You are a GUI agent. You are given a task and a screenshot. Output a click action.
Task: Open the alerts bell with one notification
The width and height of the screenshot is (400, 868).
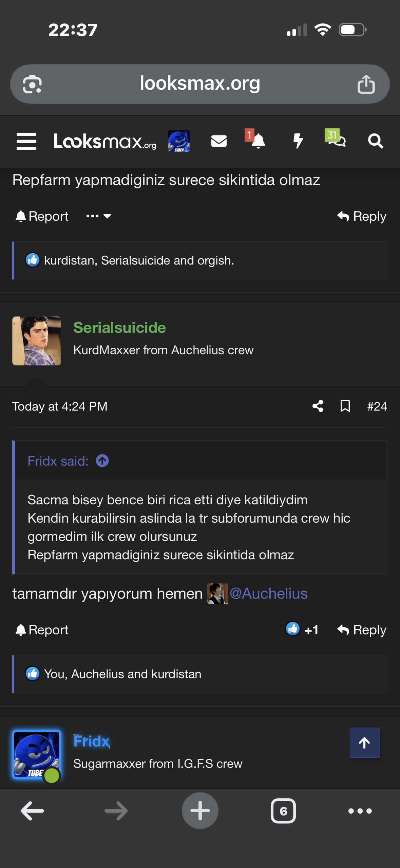click(x=258, y=141)
